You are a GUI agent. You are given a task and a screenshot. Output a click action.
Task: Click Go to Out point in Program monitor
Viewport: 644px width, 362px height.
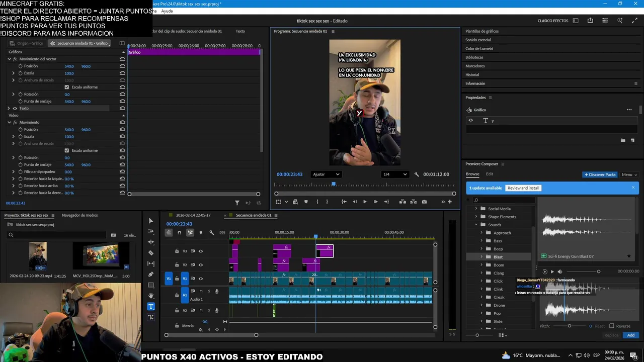386,202
